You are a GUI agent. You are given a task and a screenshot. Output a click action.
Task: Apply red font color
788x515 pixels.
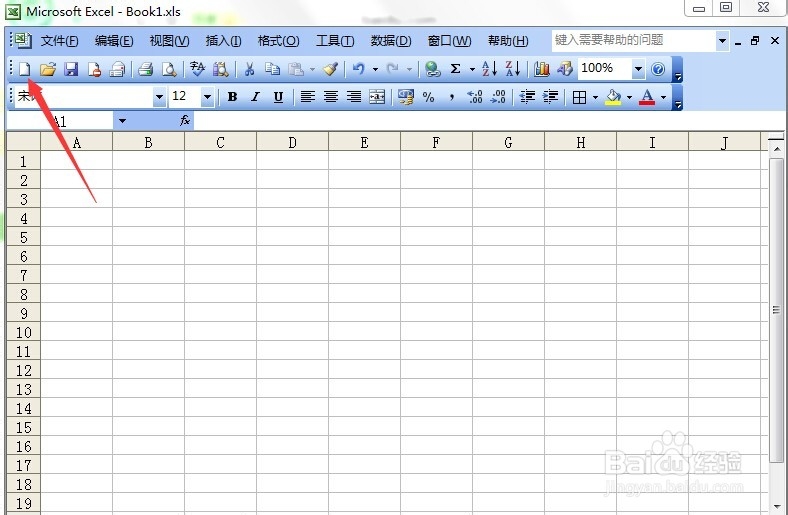pos(647,96)
